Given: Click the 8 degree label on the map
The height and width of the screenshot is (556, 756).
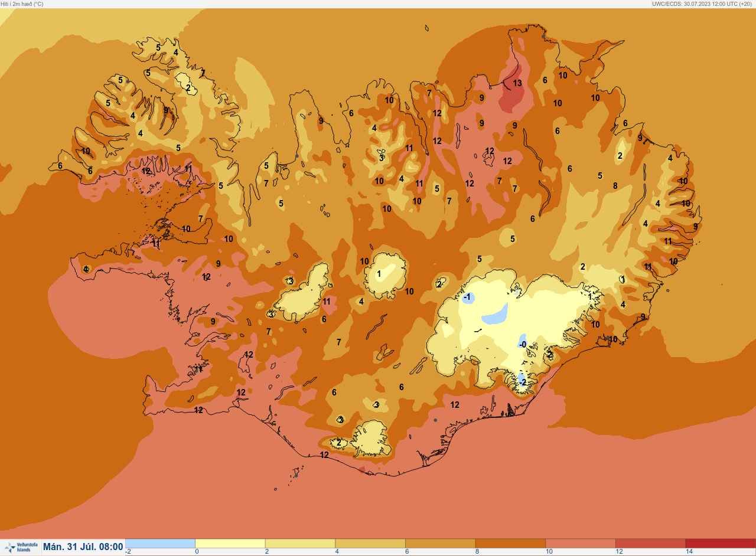Looking at the screenshot, I should (x=615, y=185).
